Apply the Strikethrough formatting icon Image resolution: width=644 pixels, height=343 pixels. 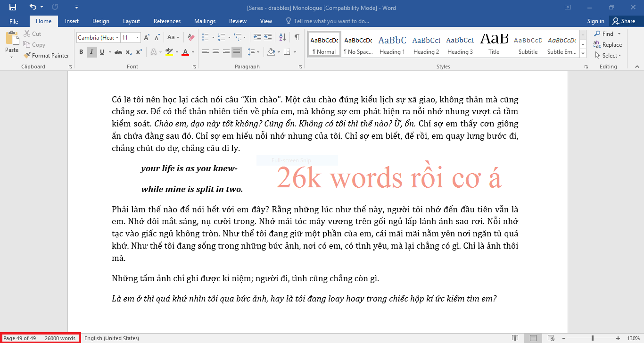coord(118,52)
